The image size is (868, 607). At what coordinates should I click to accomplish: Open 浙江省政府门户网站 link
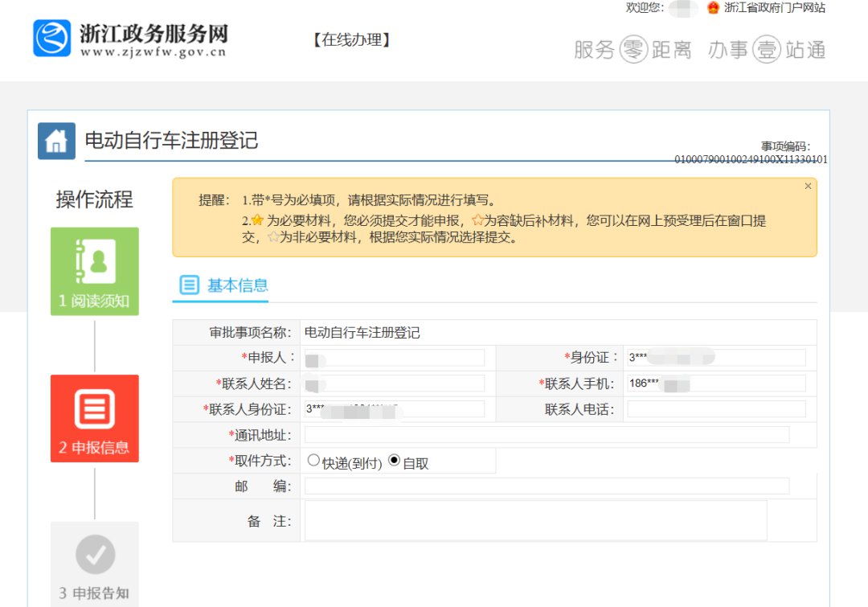(x=774, y=8)
